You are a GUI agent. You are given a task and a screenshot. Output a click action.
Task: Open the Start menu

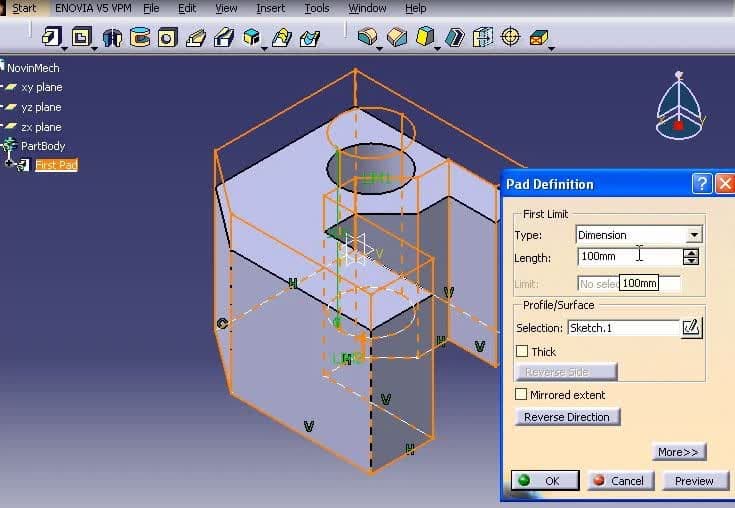click(x=24, y=8)
